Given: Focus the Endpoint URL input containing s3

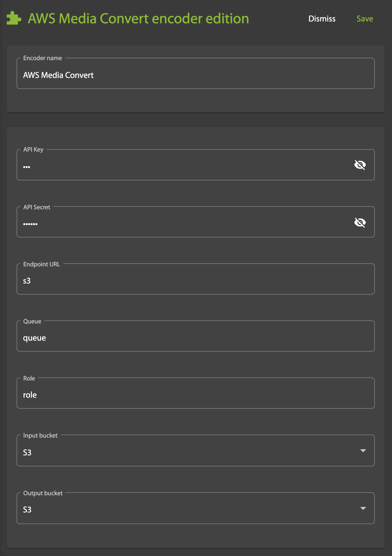Looking at the screenshot, I should (x=195, y=281).
